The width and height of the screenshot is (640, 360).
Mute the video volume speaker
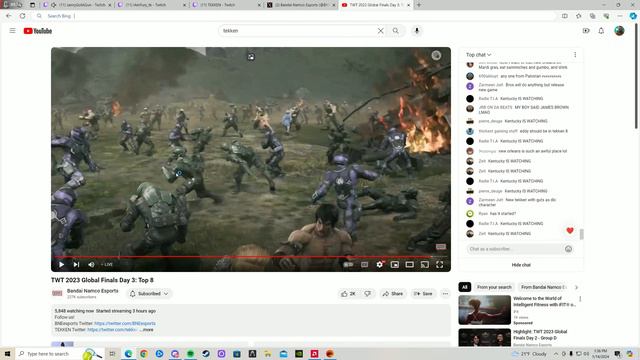pos(91,264)
